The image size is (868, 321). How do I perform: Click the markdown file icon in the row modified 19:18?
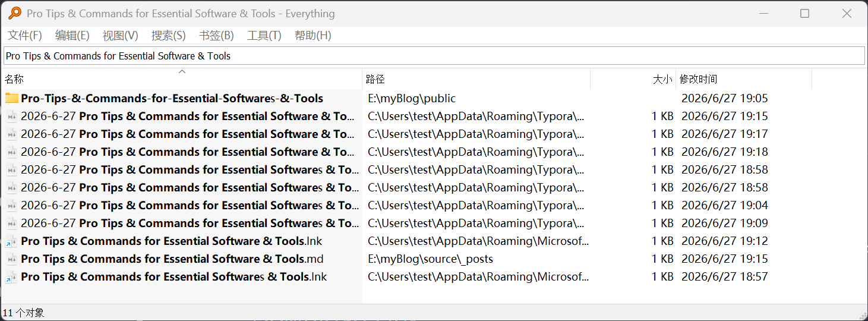(12, 152)
